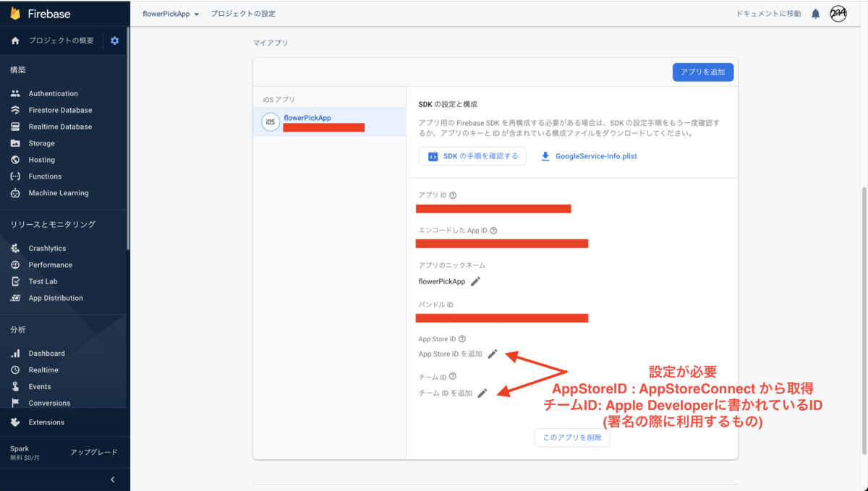Viewport: 868px width, 491px height.
Task: Open the account avatar menu
Action: 839,13
